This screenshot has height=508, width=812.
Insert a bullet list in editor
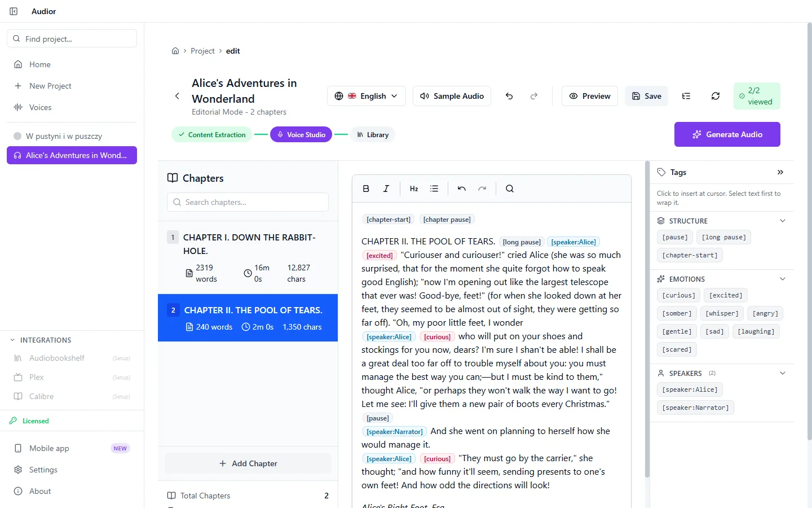pos(434,189)
